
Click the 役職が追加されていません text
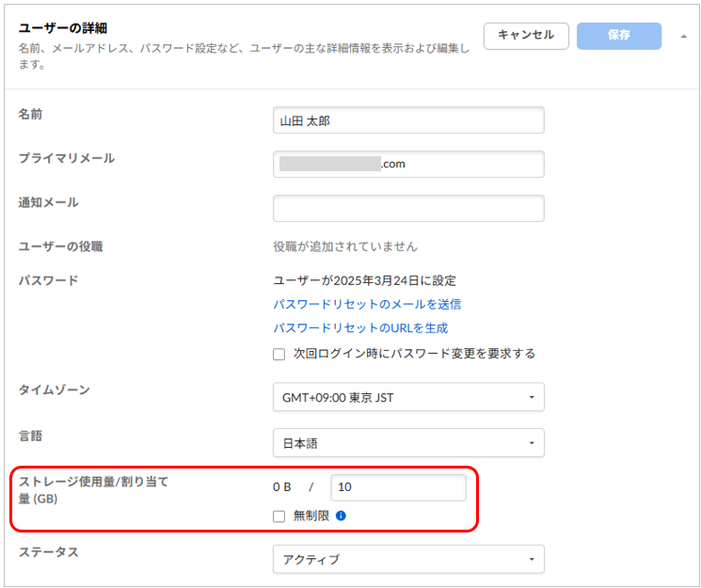click(344, 246)
